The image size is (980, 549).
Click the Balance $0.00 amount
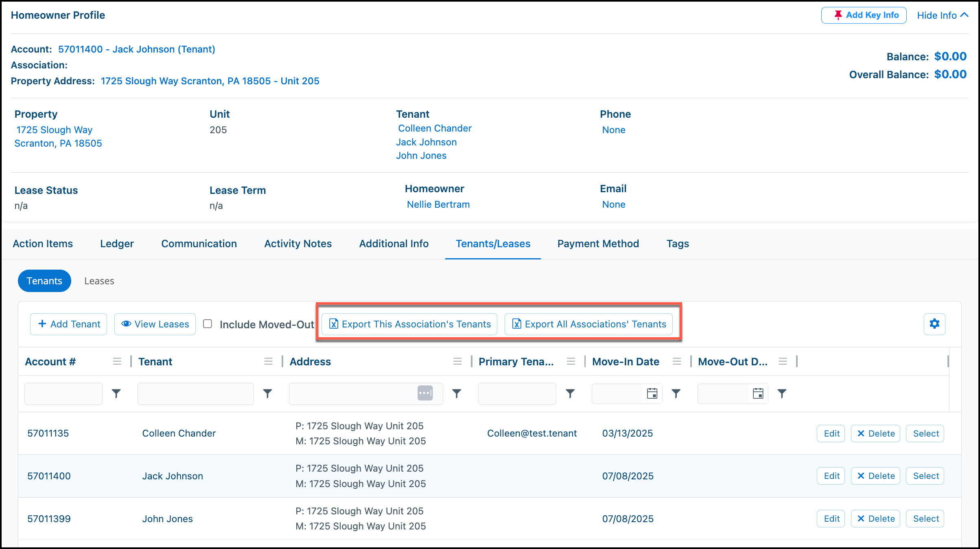pos(950,56)
